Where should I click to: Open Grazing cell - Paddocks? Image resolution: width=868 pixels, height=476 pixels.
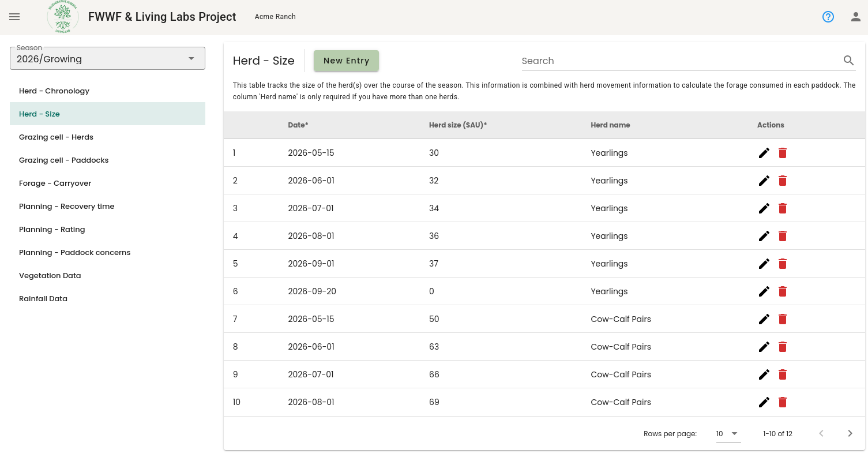point(107,160)
